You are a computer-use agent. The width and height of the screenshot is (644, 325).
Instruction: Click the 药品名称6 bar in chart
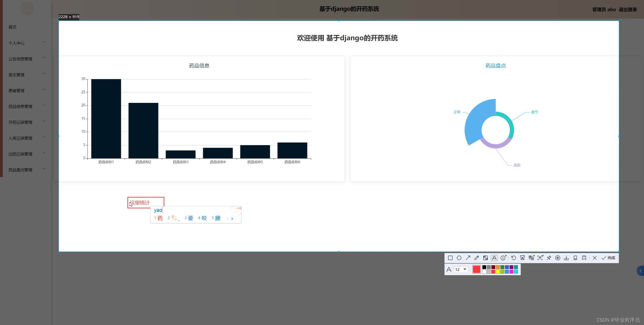tap(292, 150)
